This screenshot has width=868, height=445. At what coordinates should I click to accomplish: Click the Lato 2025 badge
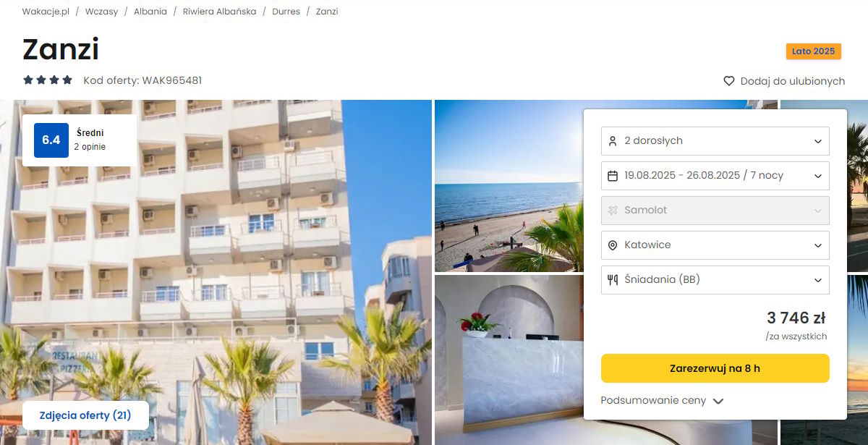[x=814, y=51]
